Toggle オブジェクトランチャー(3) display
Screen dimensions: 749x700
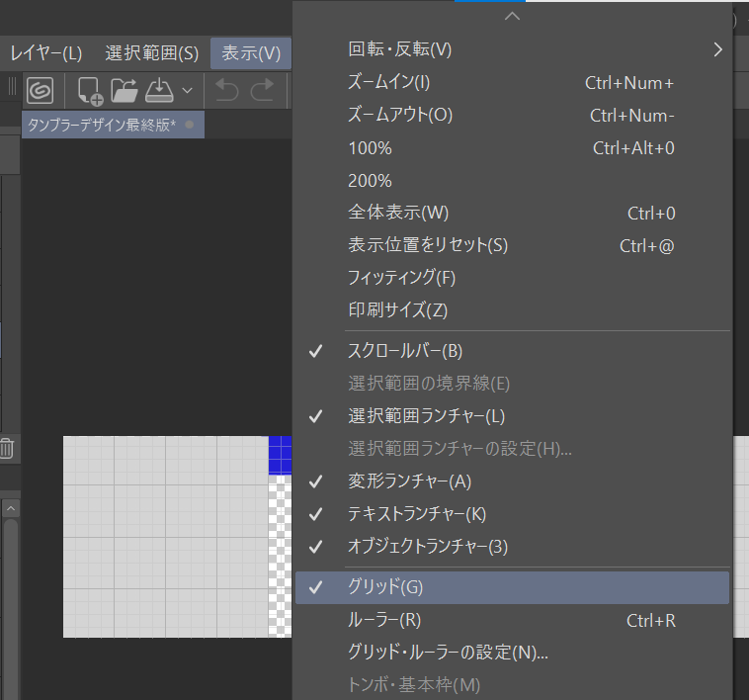(512, 546)
